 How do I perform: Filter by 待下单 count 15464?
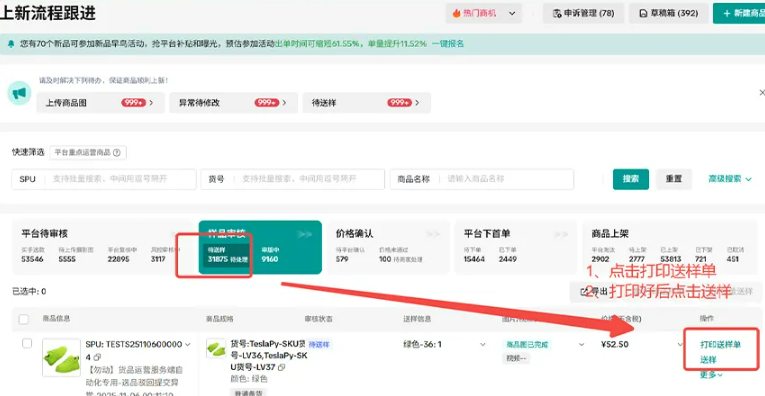474,255
